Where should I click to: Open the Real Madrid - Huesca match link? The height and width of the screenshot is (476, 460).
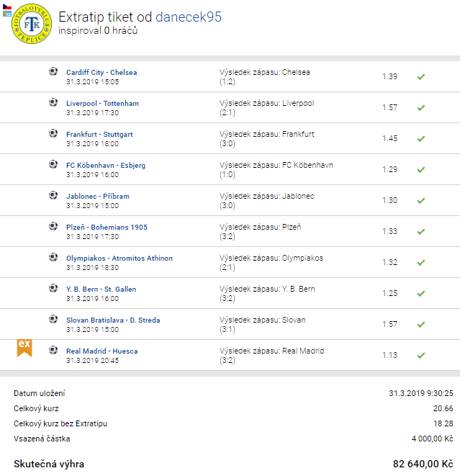[x=102, y=351]
